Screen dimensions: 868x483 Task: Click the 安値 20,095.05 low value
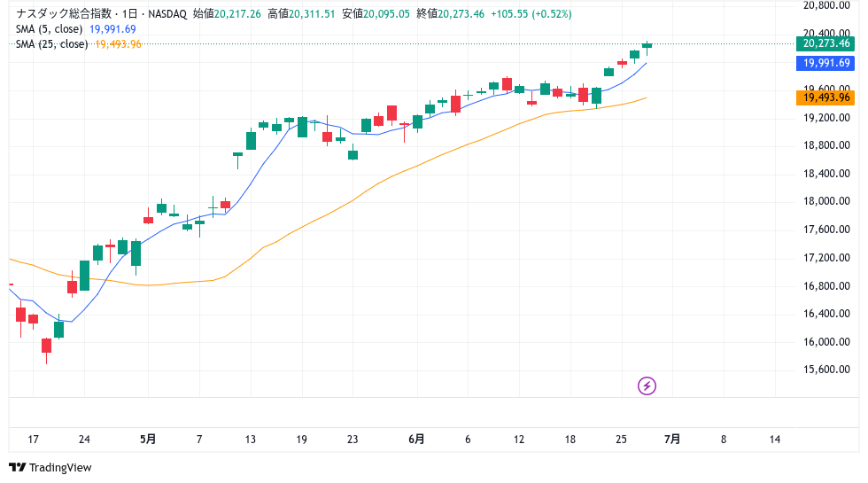click(376, 14)
